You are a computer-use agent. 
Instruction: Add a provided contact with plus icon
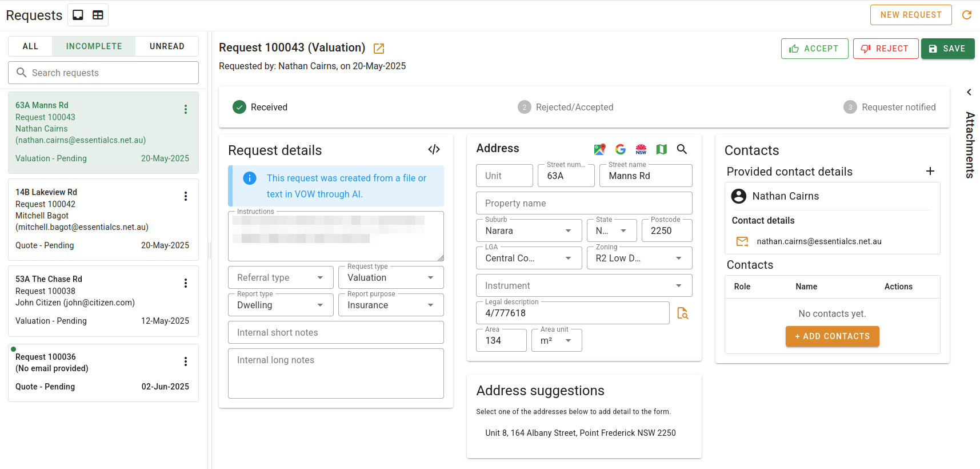[x=930, y=172]
